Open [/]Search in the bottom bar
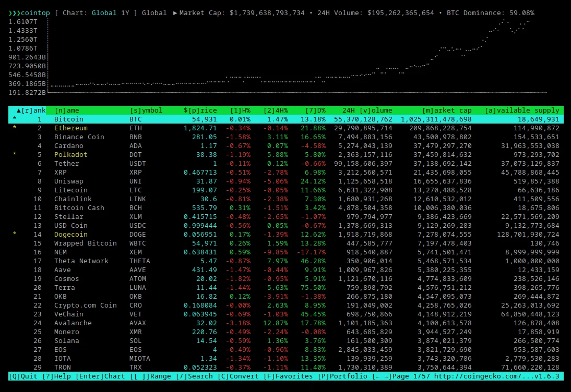The height and width of the screenshot is (392, 571). click(x=194, y=376)
